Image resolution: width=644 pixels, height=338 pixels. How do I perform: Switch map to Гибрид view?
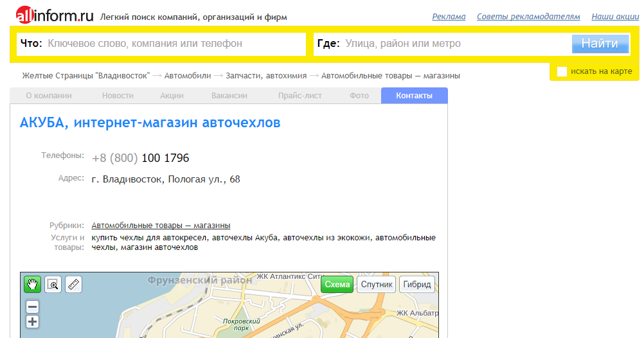click(417, 284)
